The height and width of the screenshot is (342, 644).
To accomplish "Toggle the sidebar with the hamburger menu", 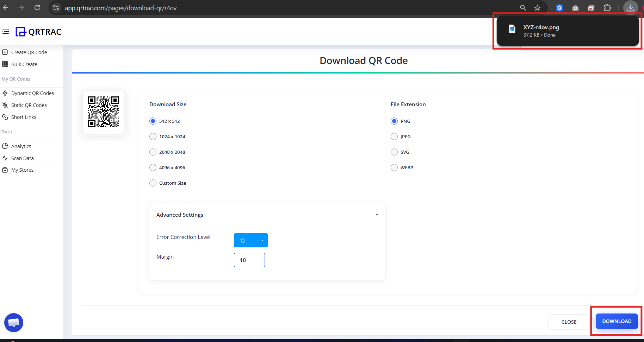I will click(x=6, y=32).
